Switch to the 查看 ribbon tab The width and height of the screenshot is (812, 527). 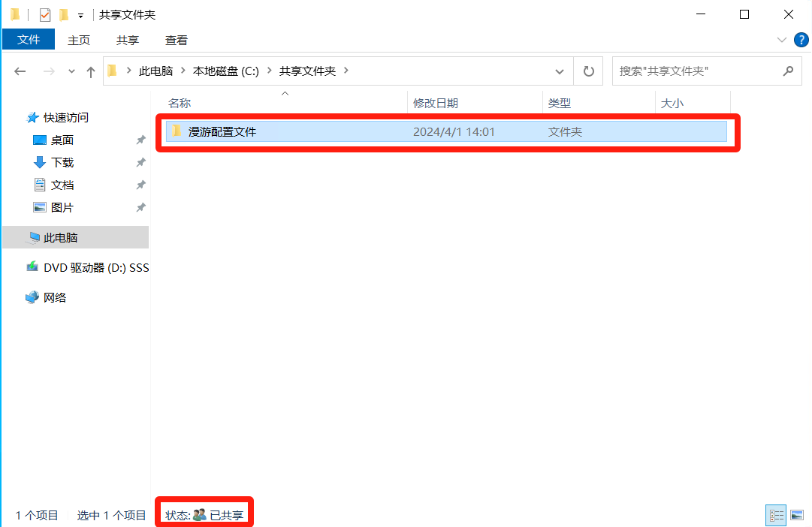pos(177,41)
